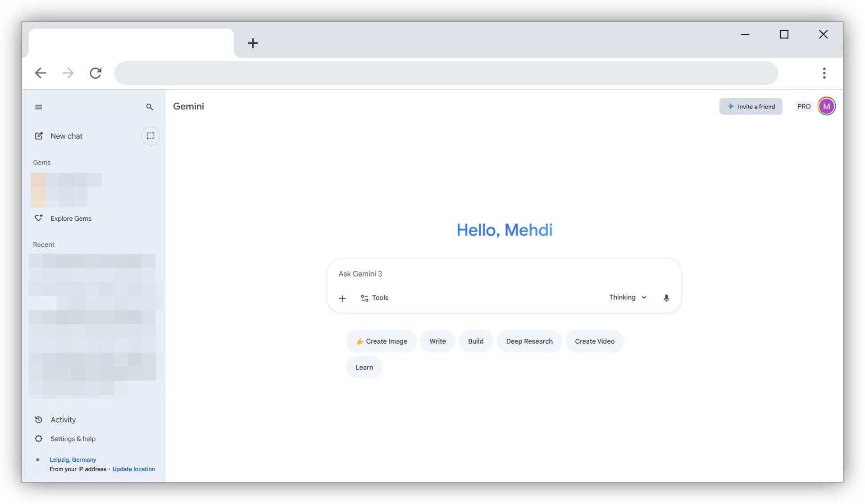Open Activity in sidebar
The width and height of the screenshot is (865, 504).
click(63, 420)
